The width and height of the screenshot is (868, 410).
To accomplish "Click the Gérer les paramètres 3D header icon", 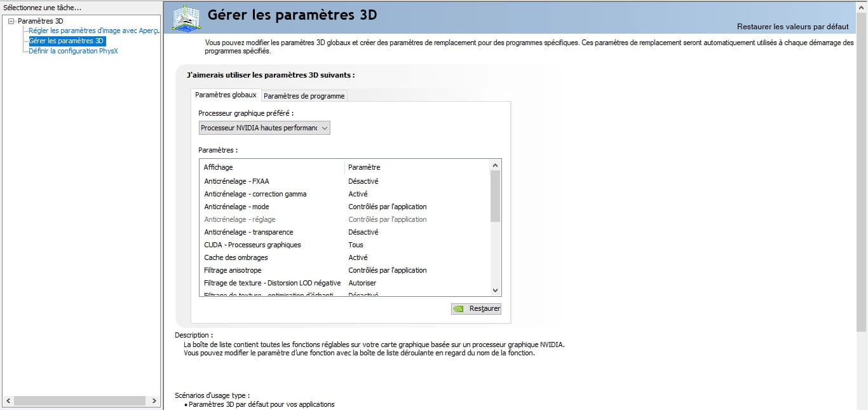I will click(x=187, y=17).
